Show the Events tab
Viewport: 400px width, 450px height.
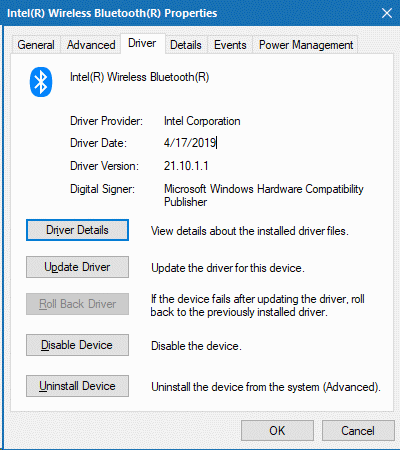coord(230,45)
